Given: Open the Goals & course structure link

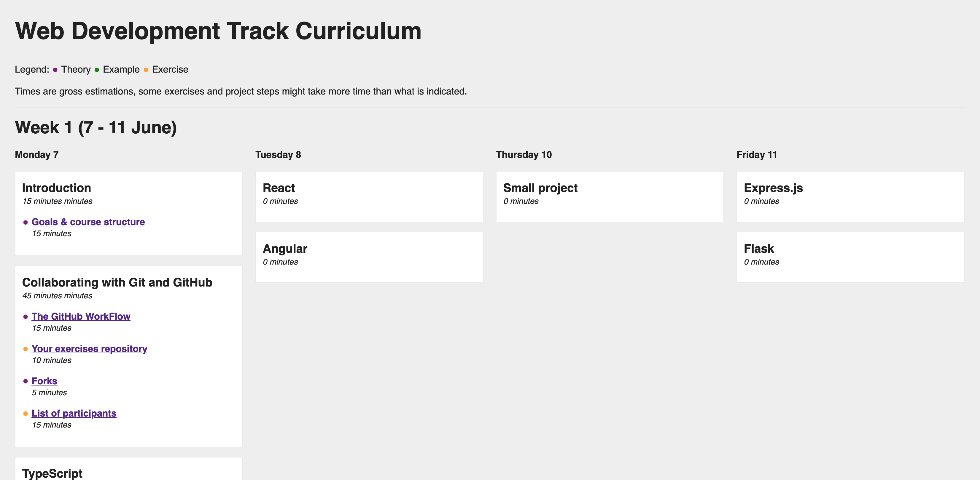Looking at the screenshot, I should click(88, 222).
